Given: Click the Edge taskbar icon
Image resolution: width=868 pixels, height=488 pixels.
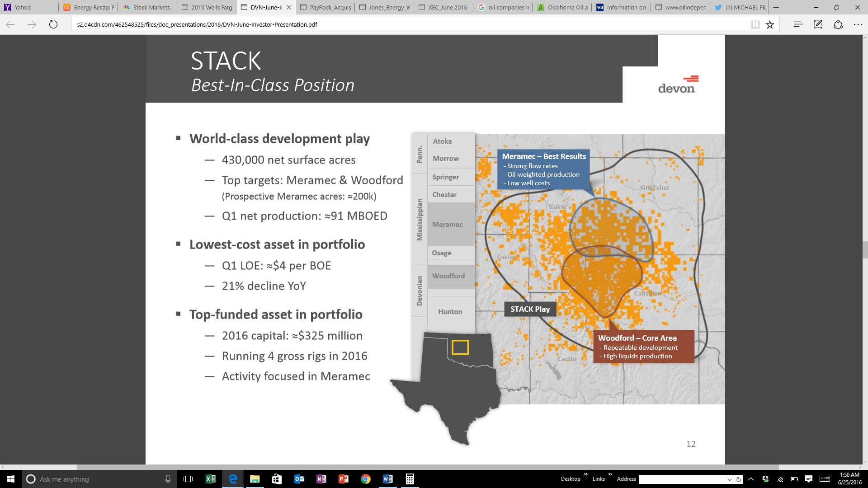Looking at the screenshot, I should pyautogui.click(x=232, y=479).
